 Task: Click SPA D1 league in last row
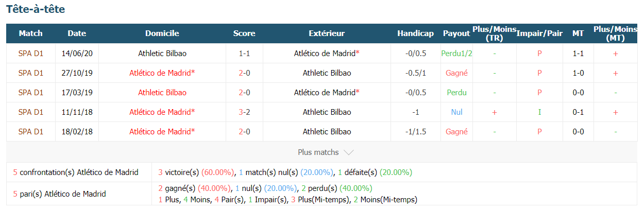(x=31, y=131)
